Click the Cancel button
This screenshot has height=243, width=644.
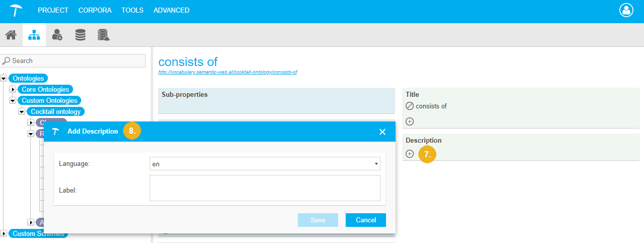365,220
